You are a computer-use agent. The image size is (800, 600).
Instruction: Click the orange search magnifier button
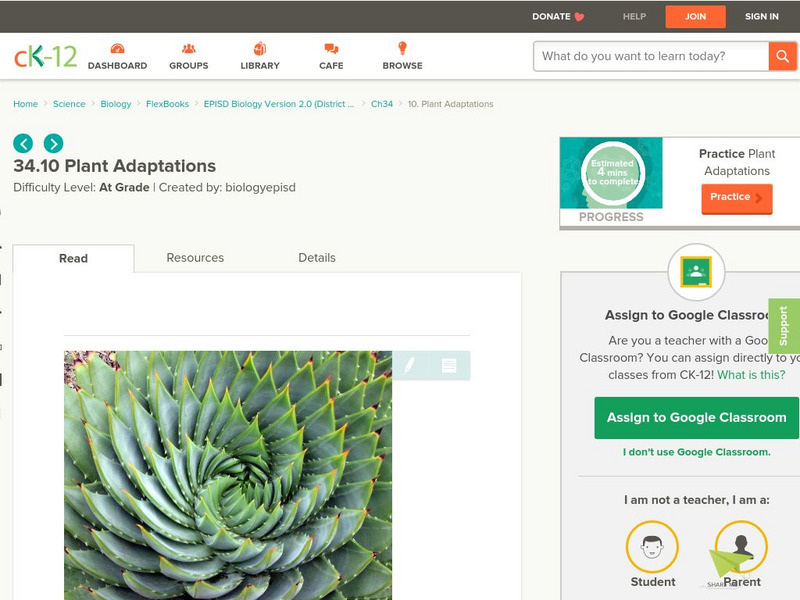pos(782,56)
